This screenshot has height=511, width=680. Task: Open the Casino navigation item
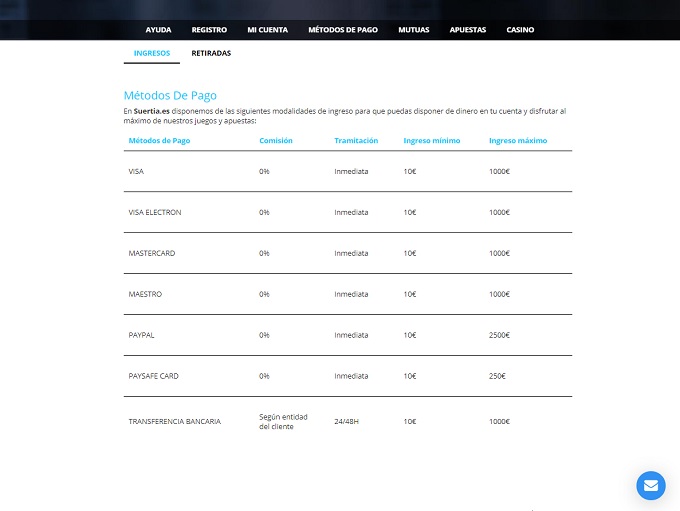point(520,30)
